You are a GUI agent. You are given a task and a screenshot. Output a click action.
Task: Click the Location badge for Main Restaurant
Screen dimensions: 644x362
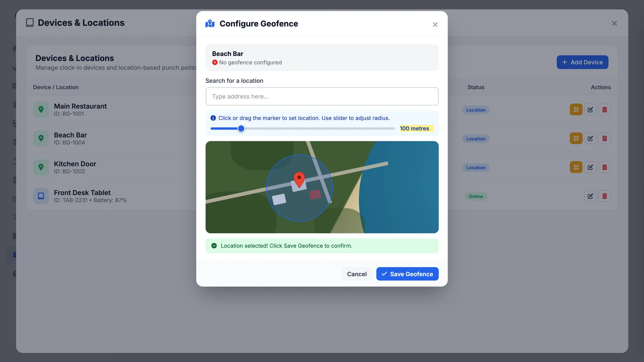[x=476, y=110]
